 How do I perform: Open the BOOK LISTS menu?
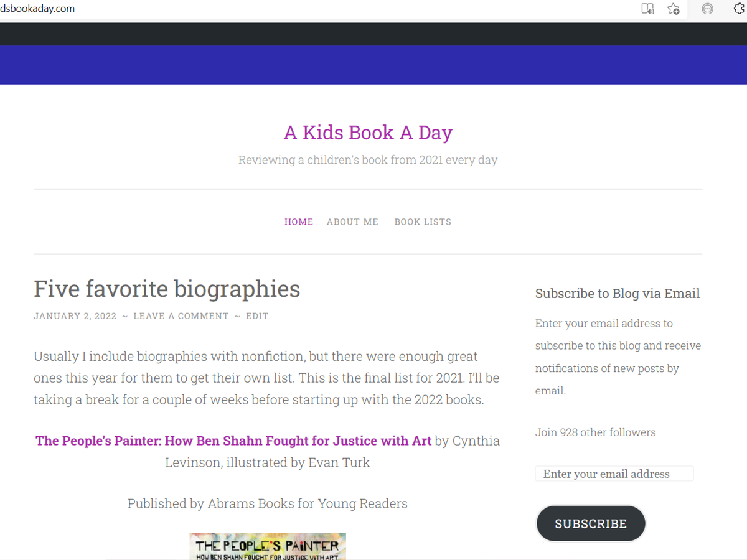tap(423, 222)
